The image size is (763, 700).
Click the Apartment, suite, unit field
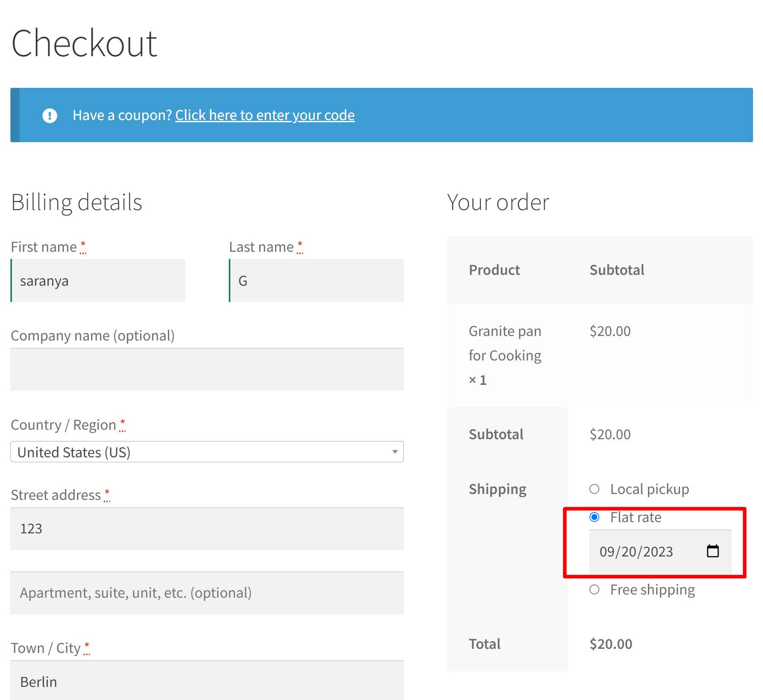click(207, 593)
